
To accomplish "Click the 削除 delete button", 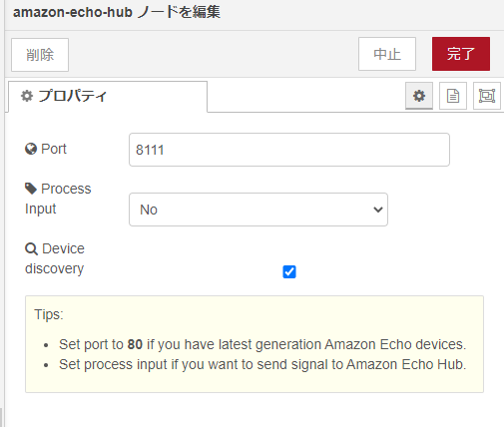I will 40,55.
